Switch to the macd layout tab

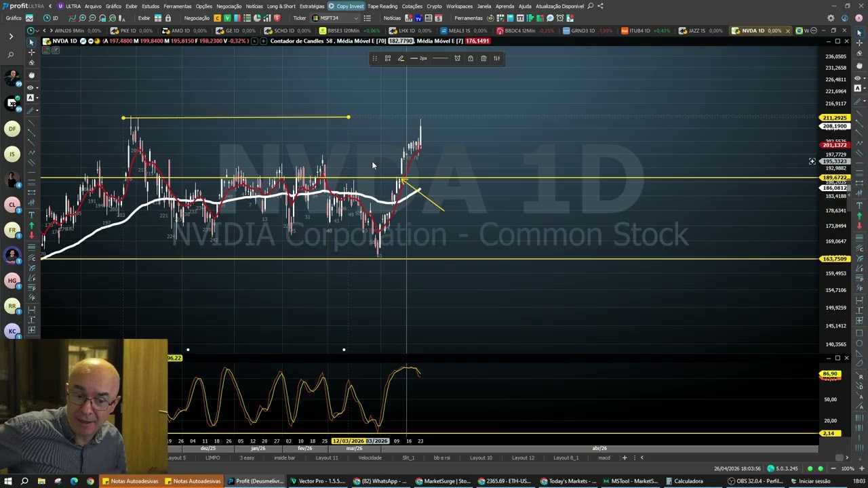[604, 457]
